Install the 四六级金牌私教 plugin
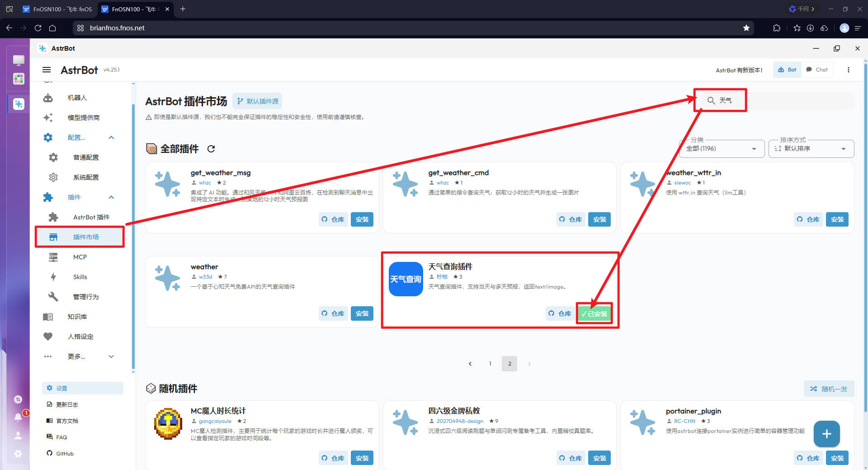Viewport: 868px width, 470px height. 599,458
